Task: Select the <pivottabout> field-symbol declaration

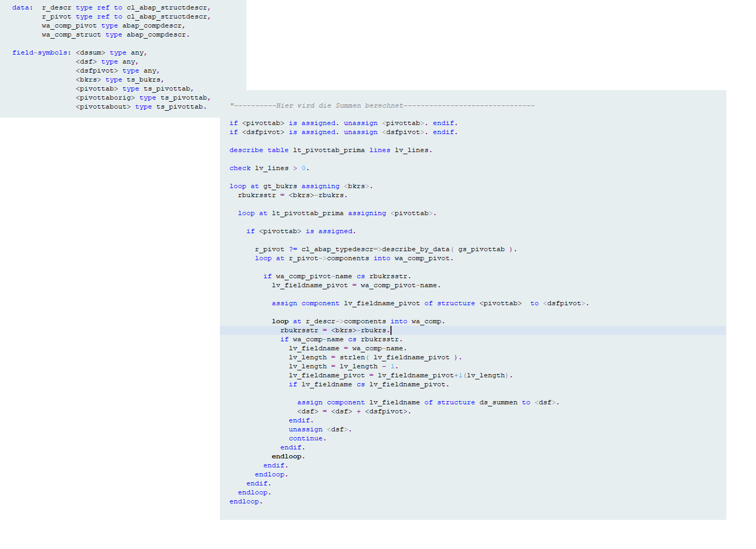Action: point(140,107)
